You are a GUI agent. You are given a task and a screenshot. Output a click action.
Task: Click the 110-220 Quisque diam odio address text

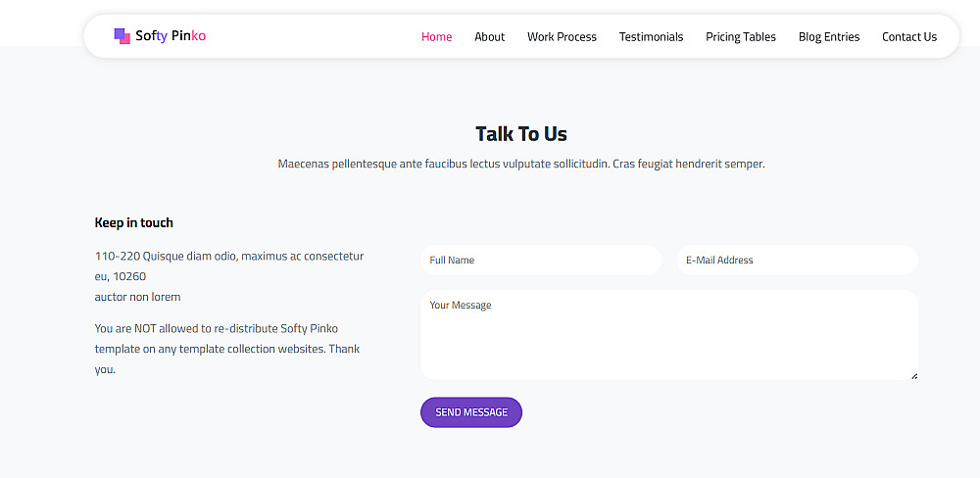(228, 257)
